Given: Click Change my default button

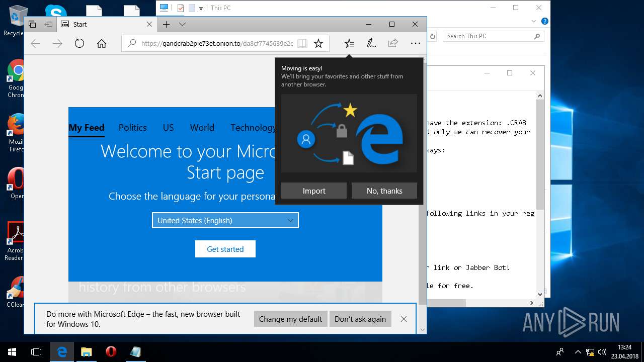Looking at the screenshot, I should 290,319.
